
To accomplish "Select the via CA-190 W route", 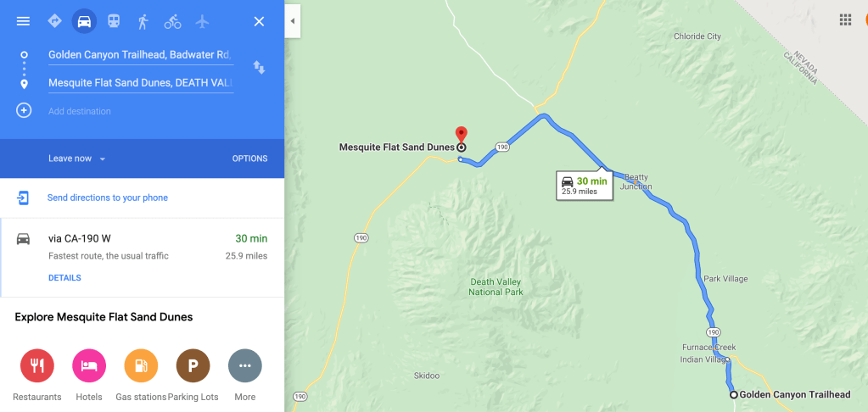I will coord(143,258).
